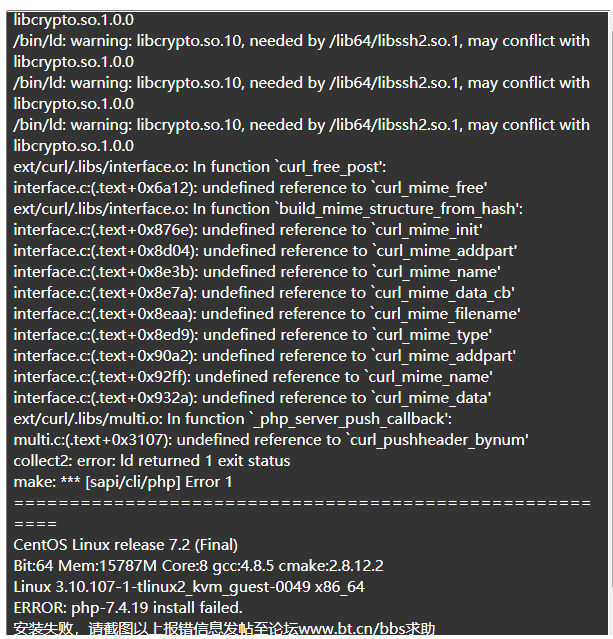
Task: Click the 'CentOS Linux release 7.2 (Final)' line
Action: [126, 545]
